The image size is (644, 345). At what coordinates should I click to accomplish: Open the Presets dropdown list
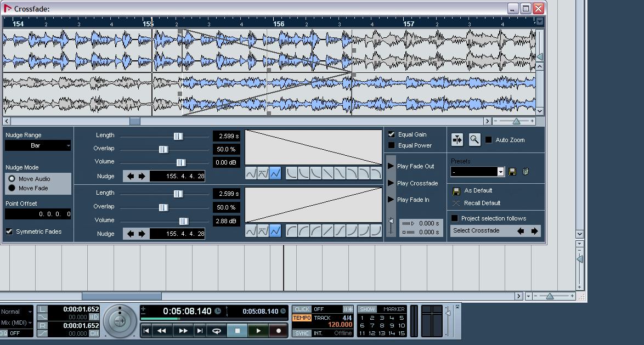tap(500, 171)
